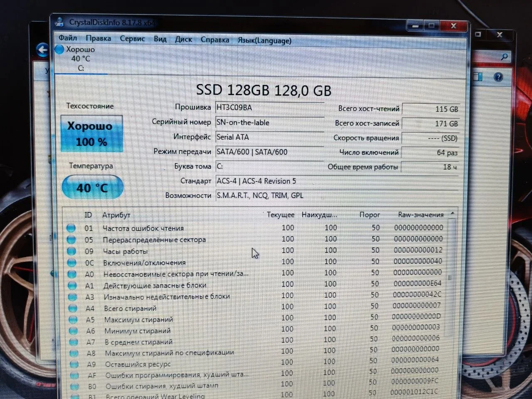This screenshot has height=399, width=532.
Task: Click the Хорошо 100 % health status button
Action: (x=91, y=134)
